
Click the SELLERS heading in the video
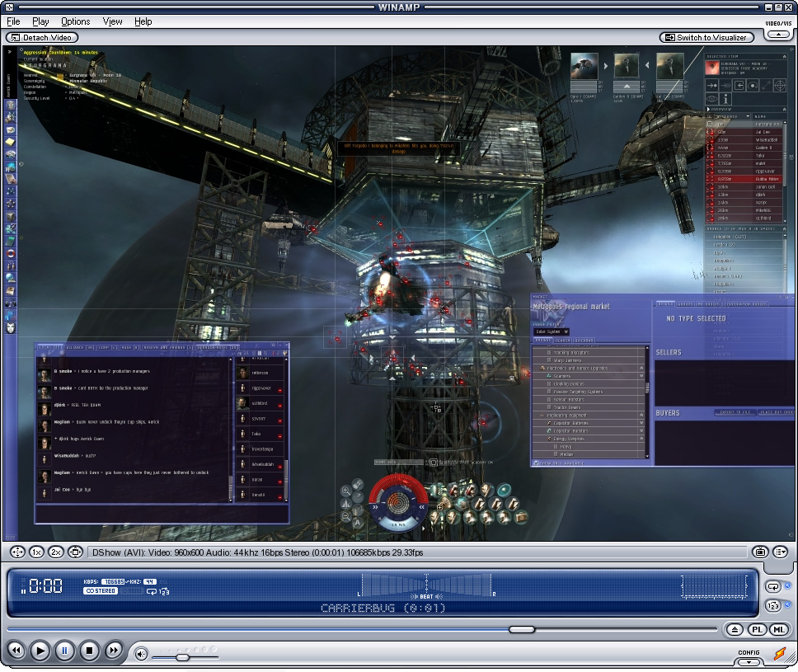669,352
